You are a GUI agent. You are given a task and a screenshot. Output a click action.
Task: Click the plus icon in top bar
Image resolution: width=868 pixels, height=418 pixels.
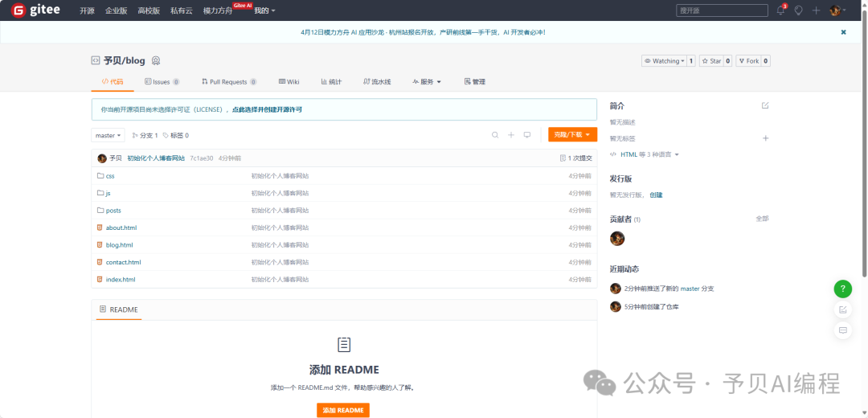[816, 10]
